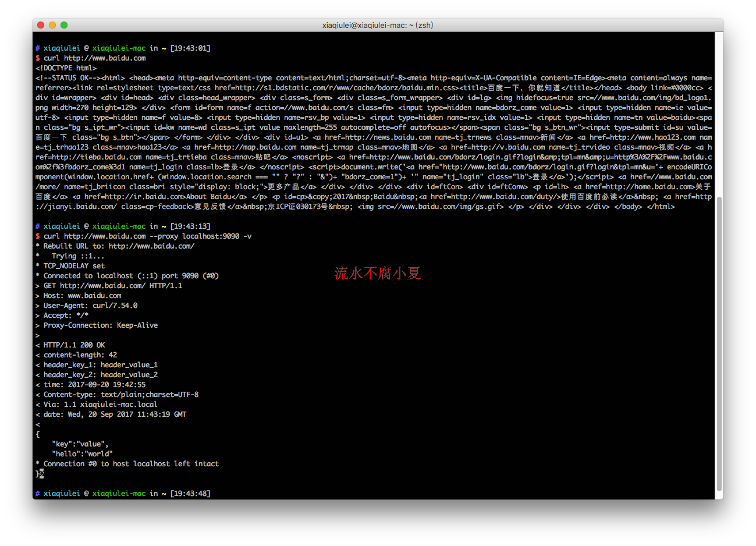Click the 'Proxy-Connection: Keep-Alive' line
This screenshot has width=756, height=546.
[x=97, y=325]
